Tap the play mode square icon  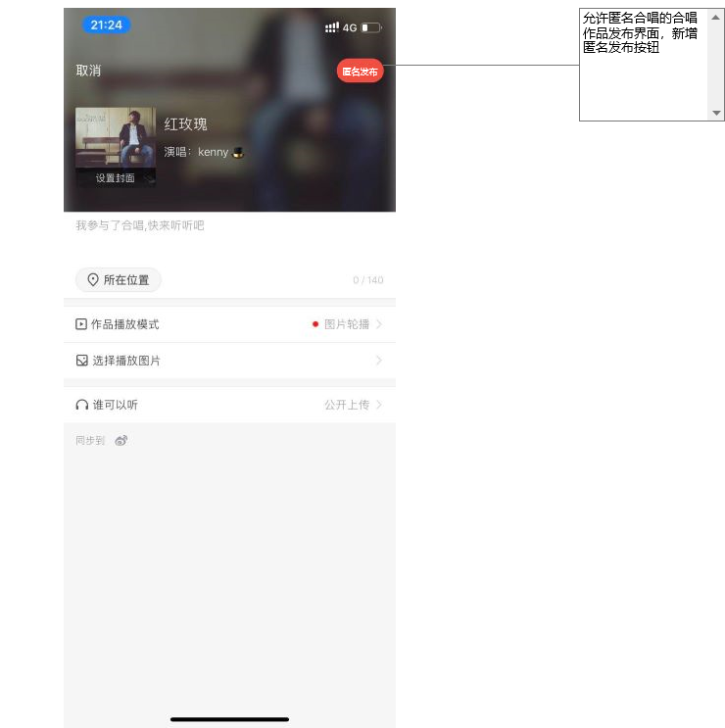click(x=81, y=324)
